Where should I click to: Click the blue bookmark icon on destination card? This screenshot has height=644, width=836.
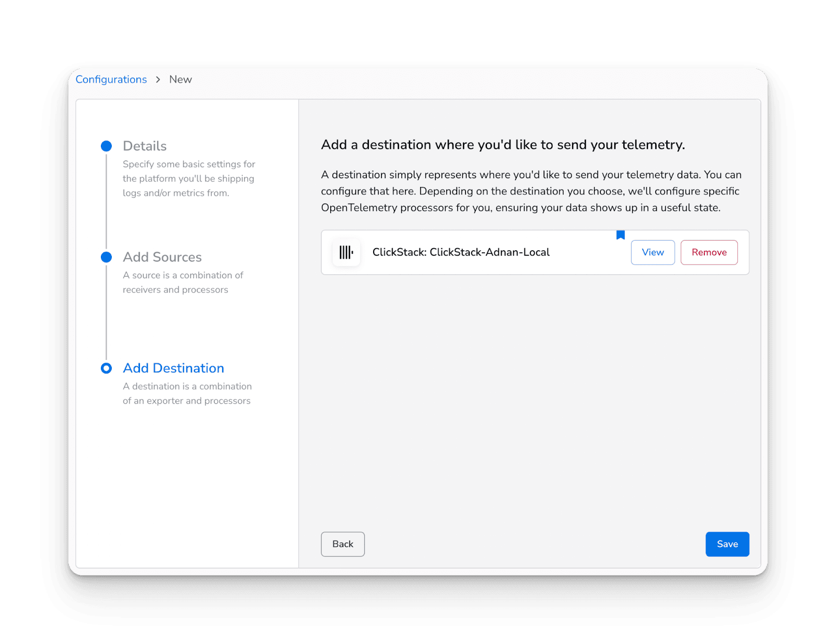(620, 235)
